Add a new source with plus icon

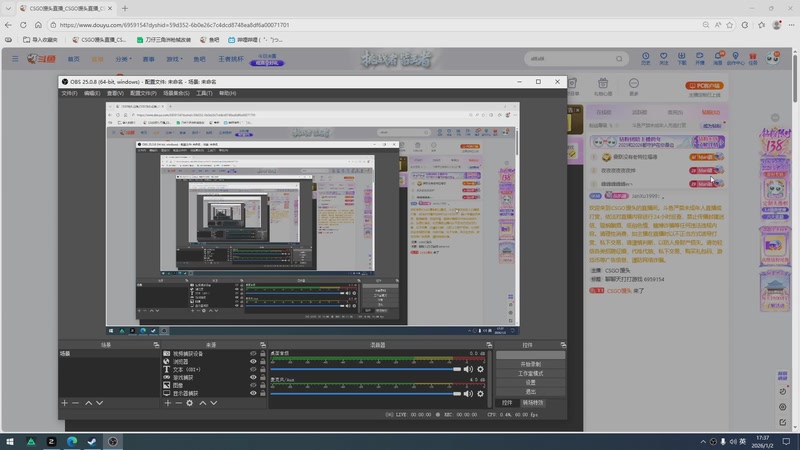click(168, 403)
